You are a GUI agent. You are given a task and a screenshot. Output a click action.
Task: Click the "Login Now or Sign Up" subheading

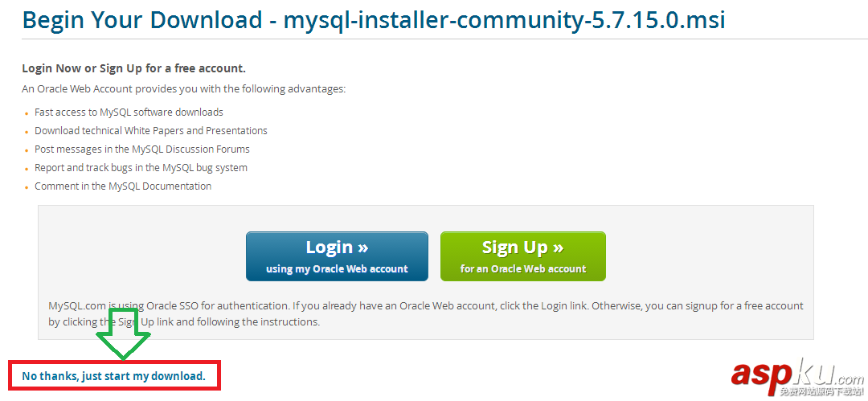tap(133, 68)
